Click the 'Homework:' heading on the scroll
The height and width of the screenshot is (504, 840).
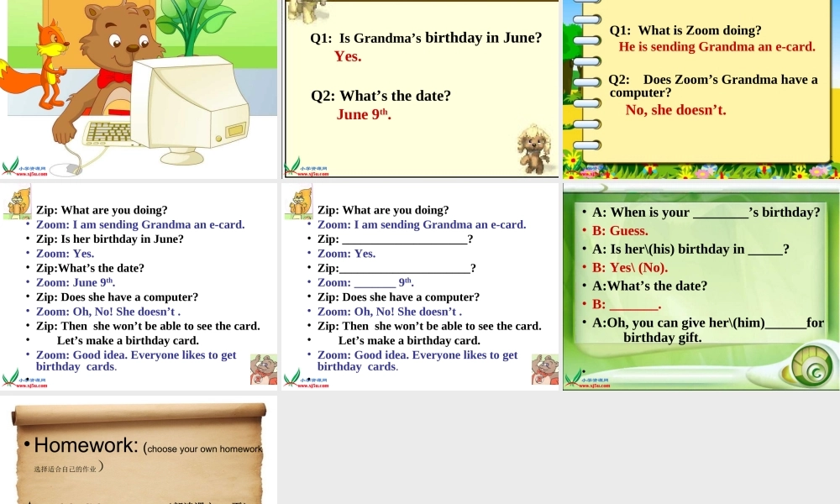click(x=86, y=445)
